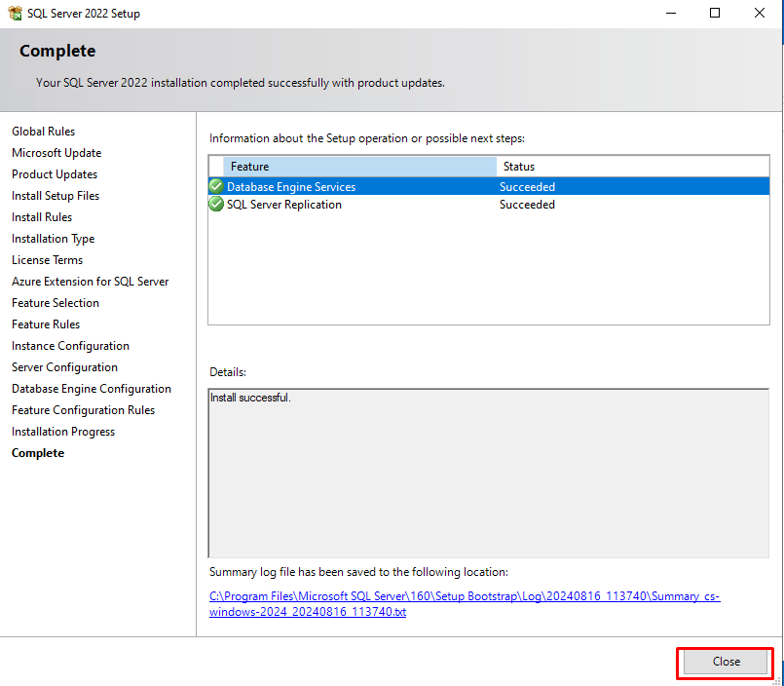The image size is (784, 686).
Task: Select License Terms in step list
Action: pyautogui.click(x=47, y=260)
